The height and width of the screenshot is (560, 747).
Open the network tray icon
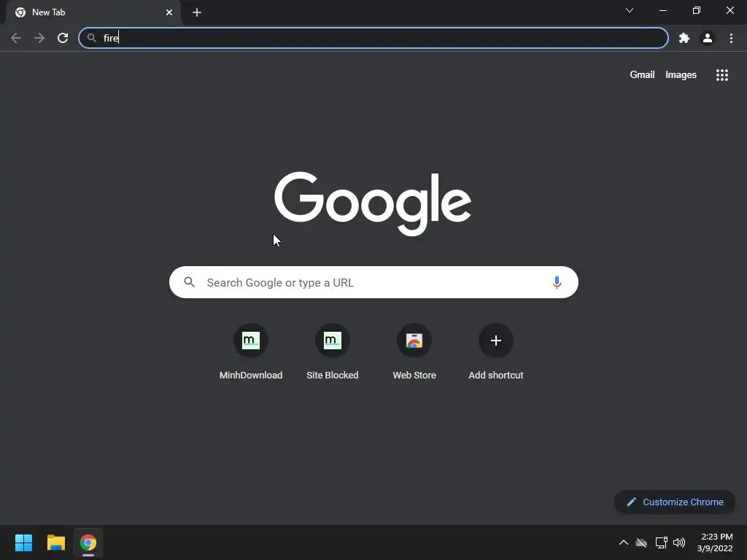(661, 542)
